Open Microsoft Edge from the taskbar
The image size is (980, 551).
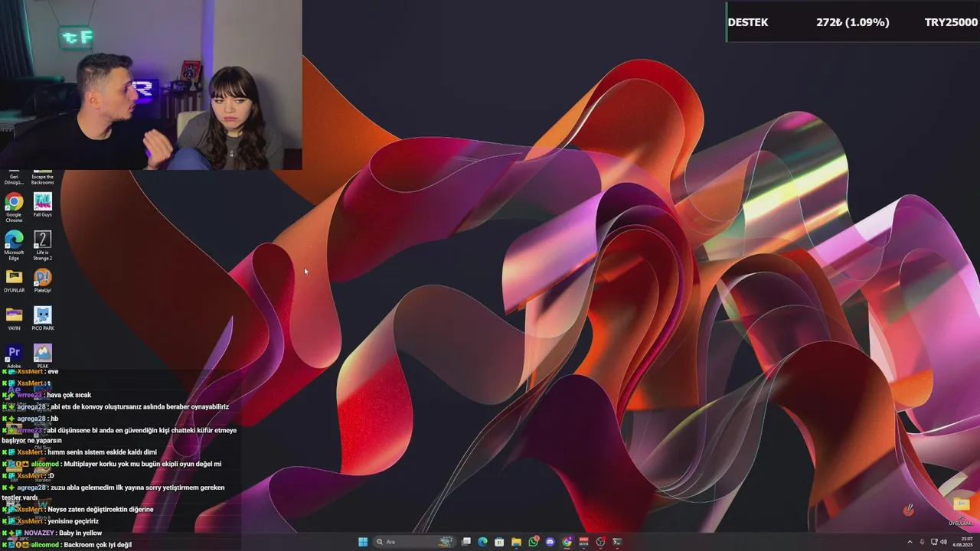click(x=482, y=542)
